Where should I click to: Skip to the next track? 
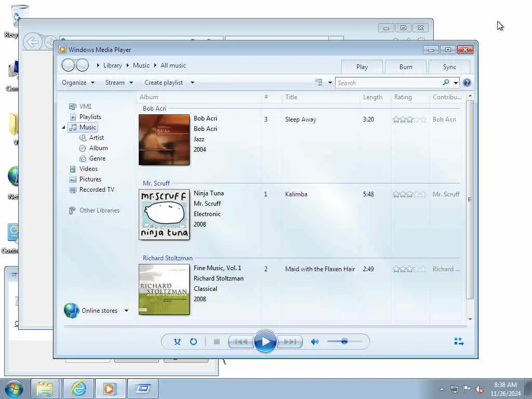point(289,342)
